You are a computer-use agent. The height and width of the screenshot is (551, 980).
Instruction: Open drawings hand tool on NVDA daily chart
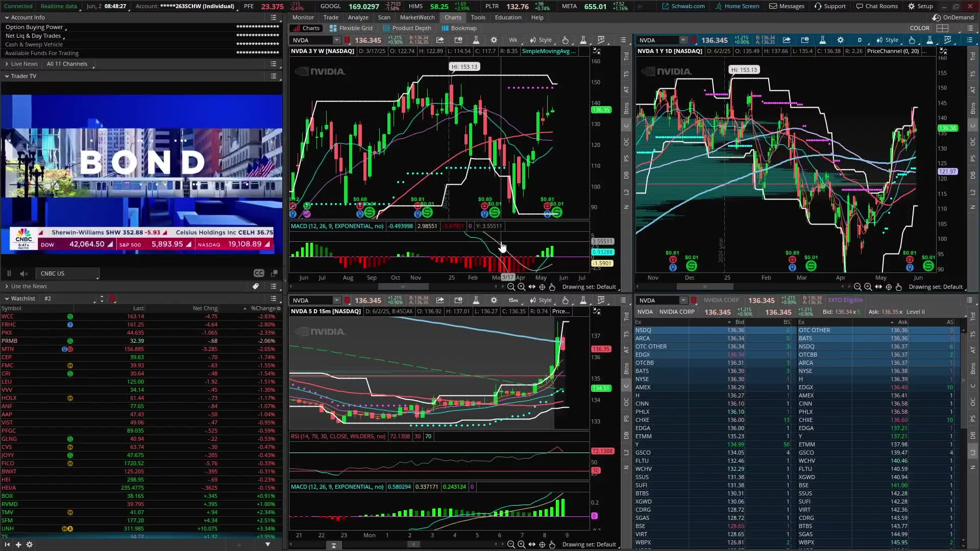point(912,40)
